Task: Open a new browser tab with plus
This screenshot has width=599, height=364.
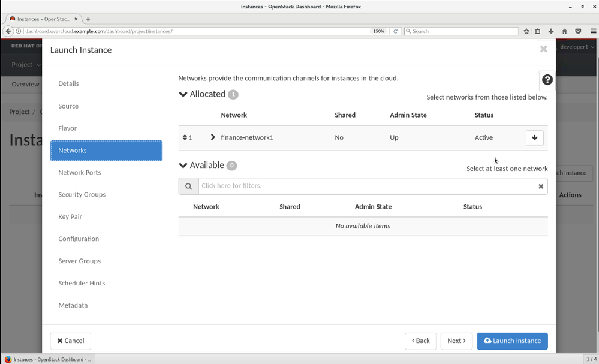Action: [88, 19]
